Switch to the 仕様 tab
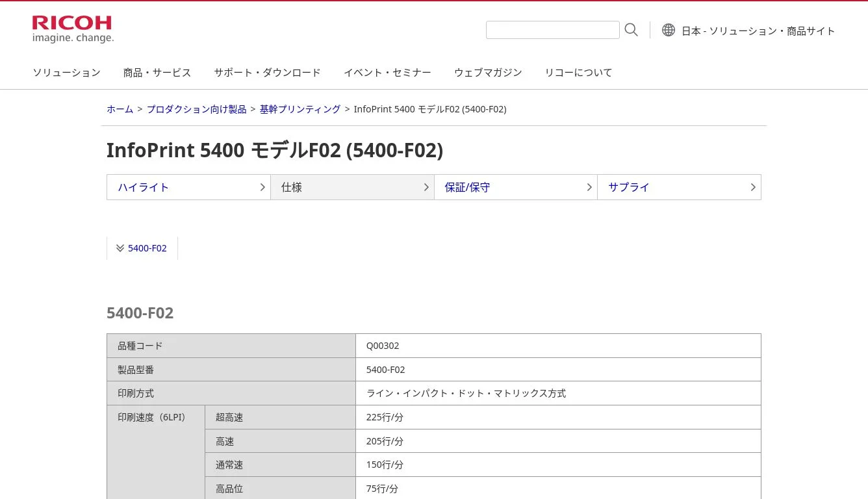868x499 pixels. point(352,187)
